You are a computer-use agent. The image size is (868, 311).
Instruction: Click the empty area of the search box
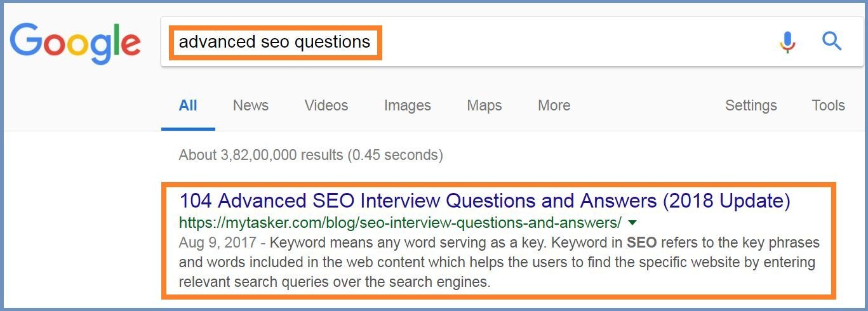[x=571, y=42]
